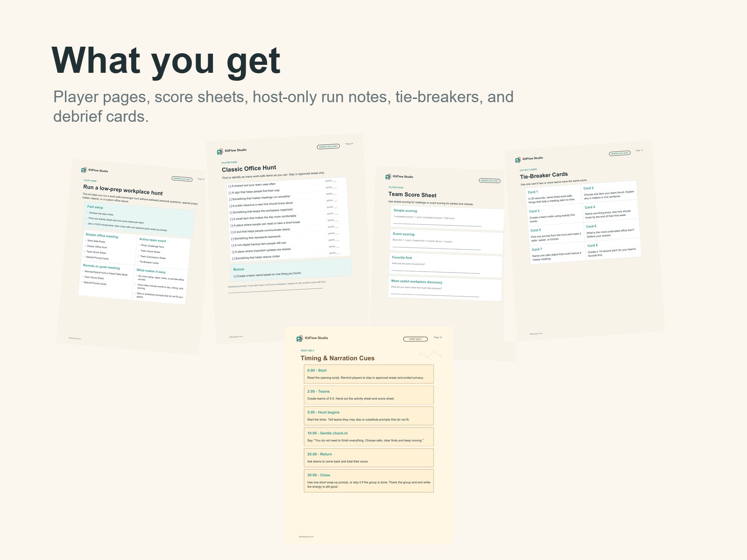
Task: Click the "Bonus" heading on Classic Office Hunt
Action: click(x=239, y=269)
